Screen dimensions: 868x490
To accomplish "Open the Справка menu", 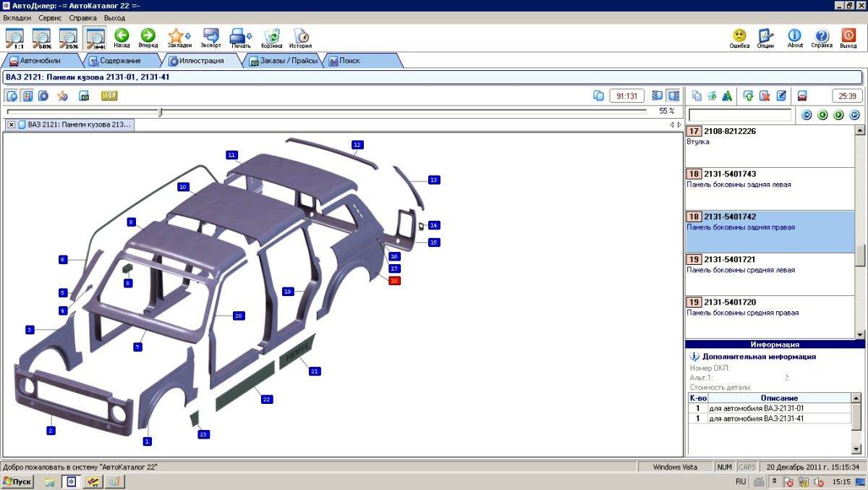I will [83, 17].
